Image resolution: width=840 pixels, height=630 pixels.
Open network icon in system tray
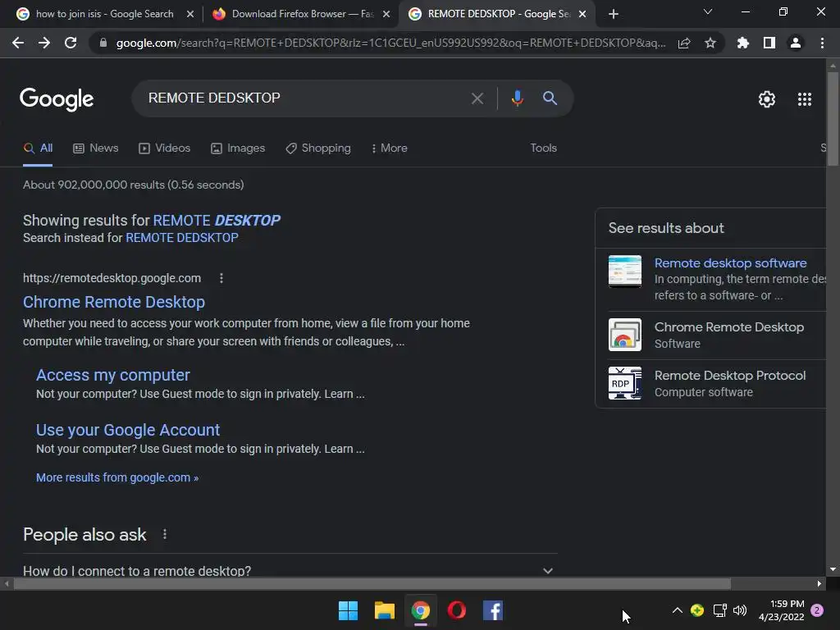719,610
